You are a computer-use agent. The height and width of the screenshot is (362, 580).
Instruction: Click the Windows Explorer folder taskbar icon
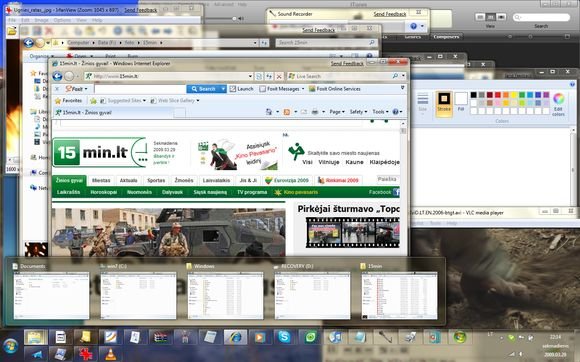pyautogui.click(x=36, y=337)
